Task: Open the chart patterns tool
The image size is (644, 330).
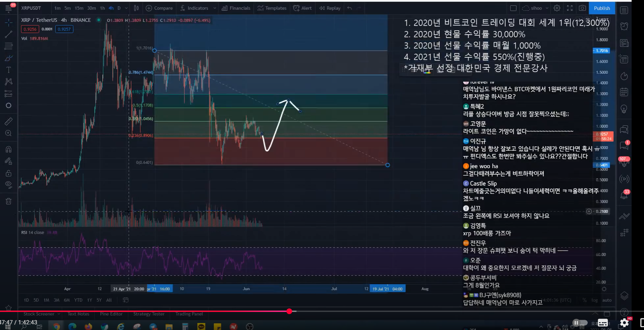Action: tap(8, 82)
